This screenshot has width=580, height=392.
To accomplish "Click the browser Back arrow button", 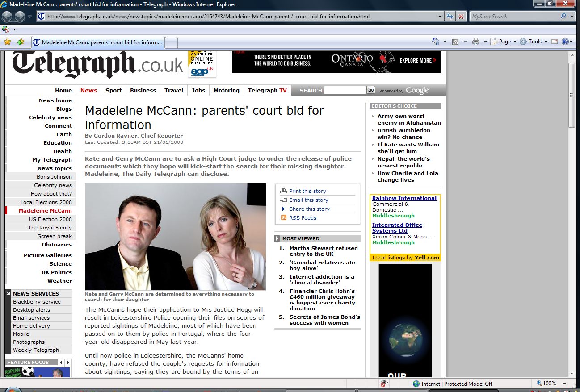I will tap(7, 17).
